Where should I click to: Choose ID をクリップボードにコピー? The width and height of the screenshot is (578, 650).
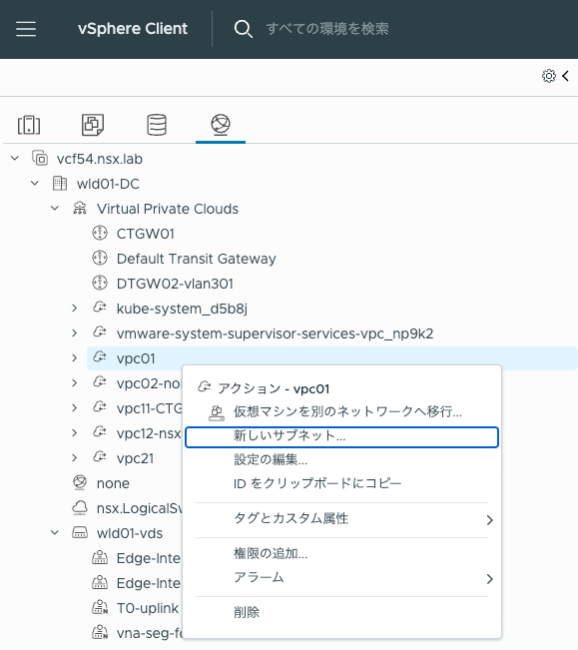[x=317, y=483]
